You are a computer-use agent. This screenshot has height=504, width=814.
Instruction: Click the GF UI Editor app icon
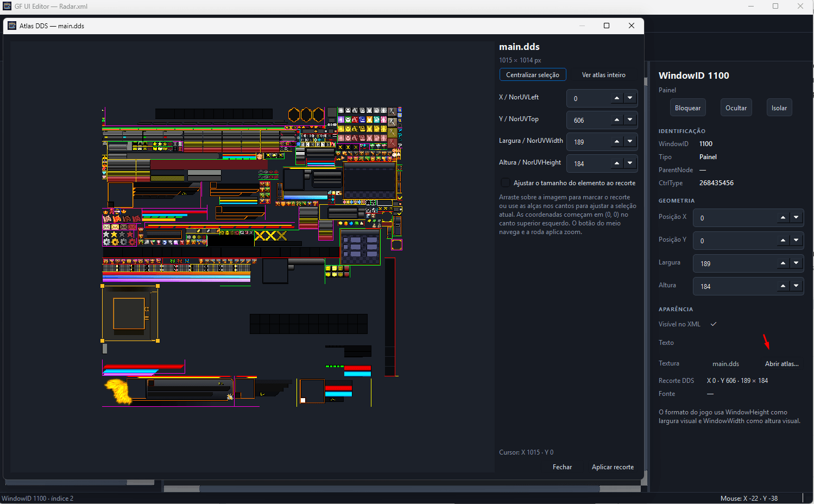tap(7, 7)
